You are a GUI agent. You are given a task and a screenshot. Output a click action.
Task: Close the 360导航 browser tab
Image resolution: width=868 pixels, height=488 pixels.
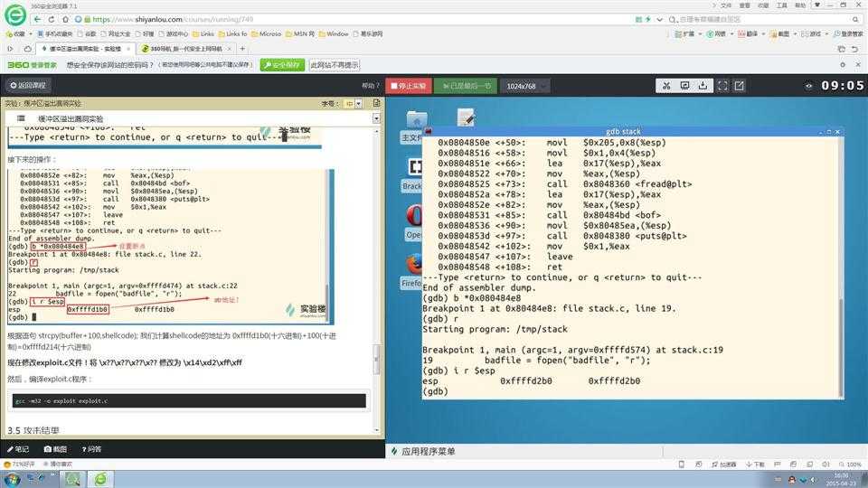click(230, 49)
